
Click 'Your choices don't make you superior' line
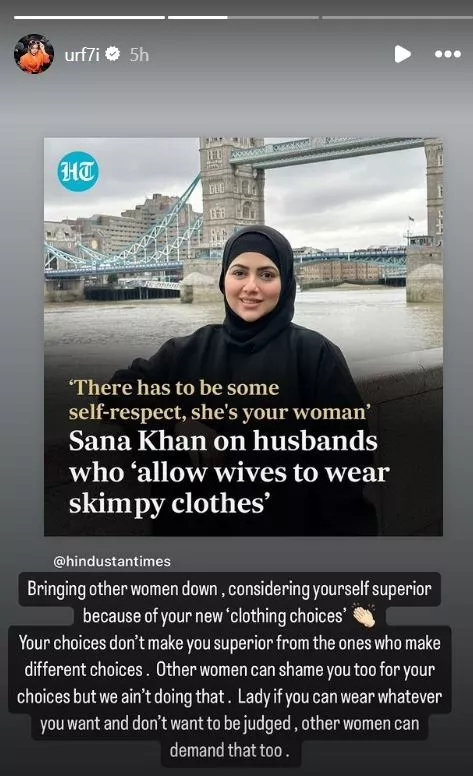click(x=229, y=643)
